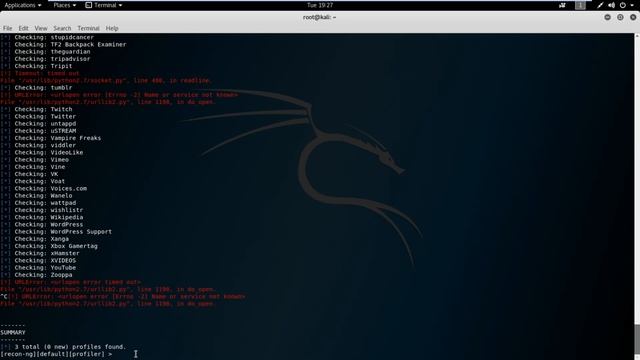Open the File menu
This screenshot has width=640, height=360.
tap(7, 28)
